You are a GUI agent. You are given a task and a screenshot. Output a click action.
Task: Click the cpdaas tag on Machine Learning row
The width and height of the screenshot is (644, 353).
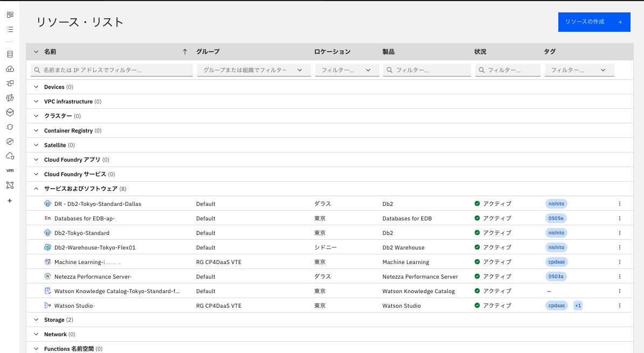pos(557,262)
